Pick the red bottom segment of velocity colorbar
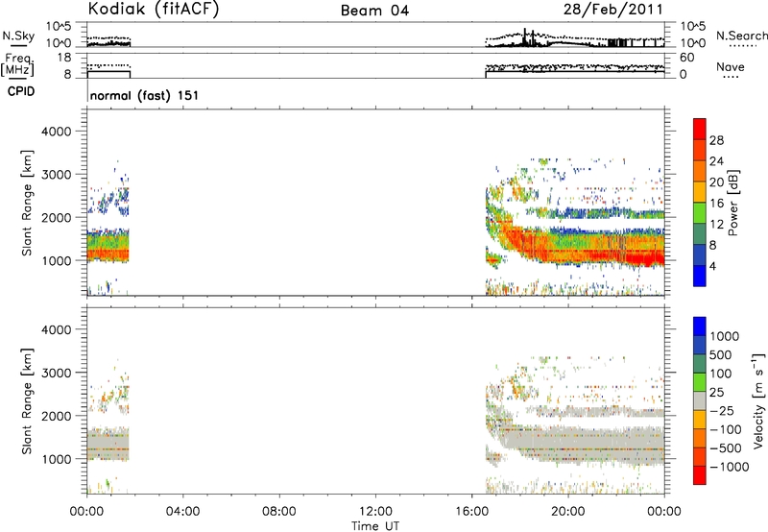The image size is (768, 532). pos(700,475)
